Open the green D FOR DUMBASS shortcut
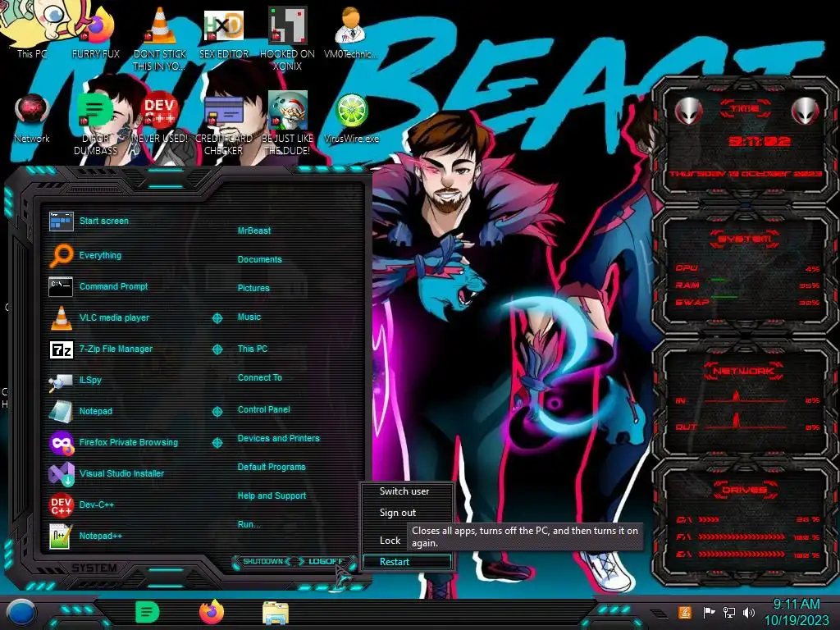The width and height of the screenshot is (840, 630). (x=95, y=123)
